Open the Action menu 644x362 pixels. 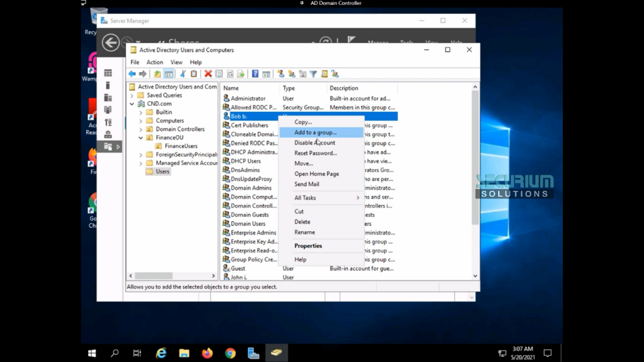pos(155,62)
